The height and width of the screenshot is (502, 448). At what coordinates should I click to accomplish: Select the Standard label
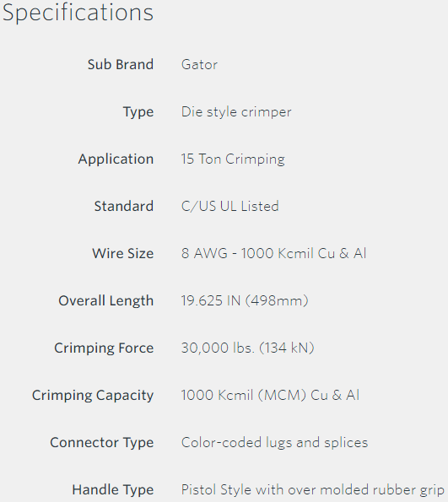coord(124,206)
